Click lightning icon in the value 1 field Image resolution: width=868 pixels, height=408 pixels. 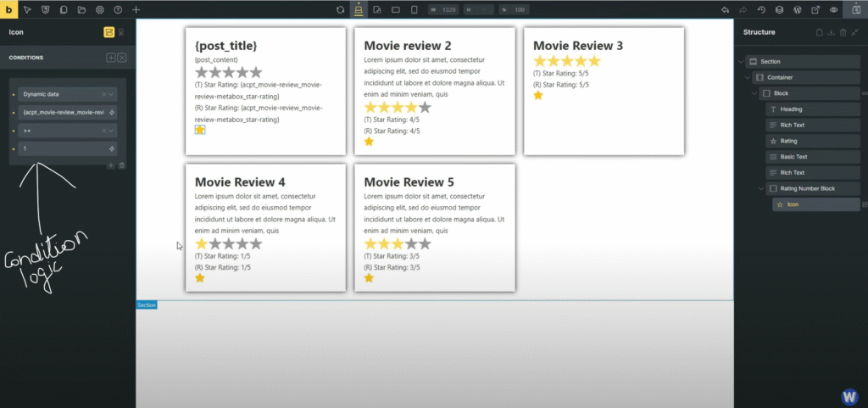point(112,149)
